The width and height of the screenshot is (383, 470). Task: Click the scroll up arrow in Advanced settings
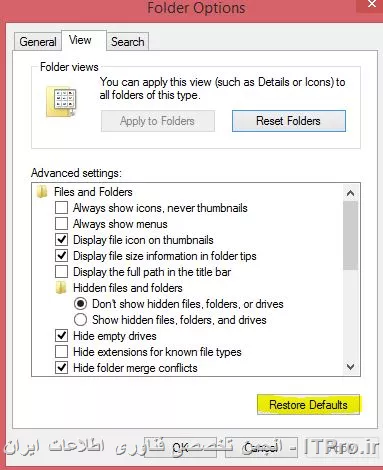(x=350, y=193)
